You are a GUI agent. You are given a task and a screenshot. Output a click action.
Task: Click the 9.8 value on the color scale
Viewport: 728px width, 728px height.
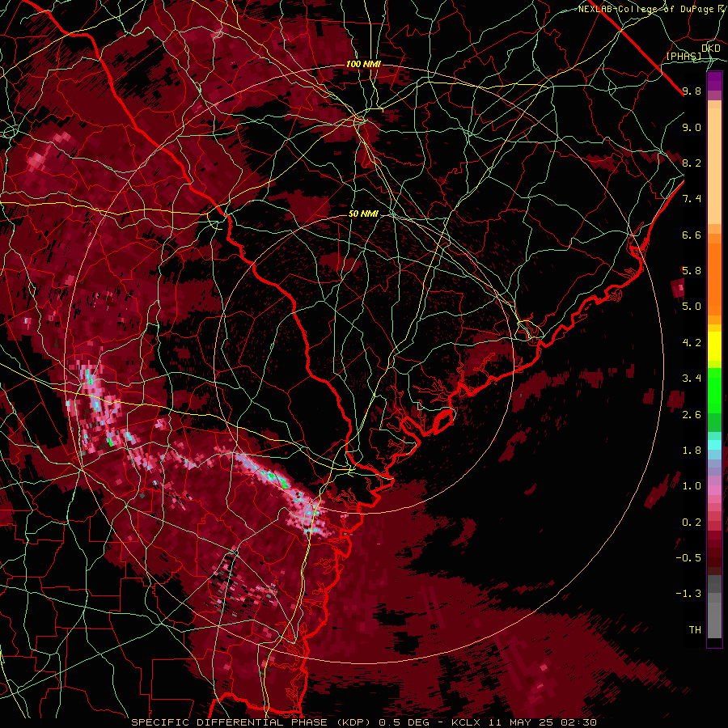[x=692, y=91]
